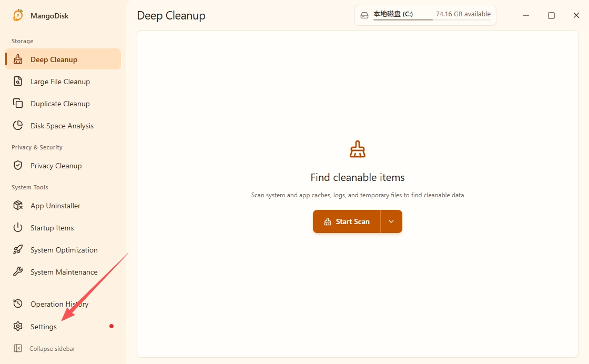Screen dimensions: 589x364
Task: Click the App Uninstaller box icon
Action: point(18,206)
